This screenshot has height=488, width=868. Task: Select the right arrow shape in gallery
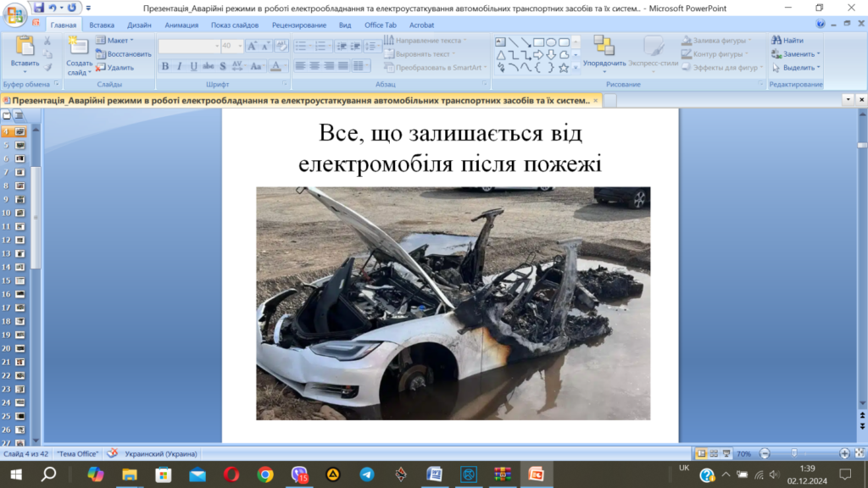[x=538, y=55]
